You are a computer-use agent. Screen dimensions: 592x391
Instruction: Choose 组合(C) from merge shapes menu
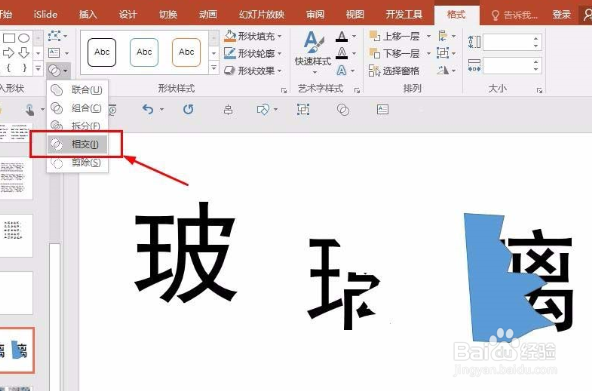click(77, 108)
